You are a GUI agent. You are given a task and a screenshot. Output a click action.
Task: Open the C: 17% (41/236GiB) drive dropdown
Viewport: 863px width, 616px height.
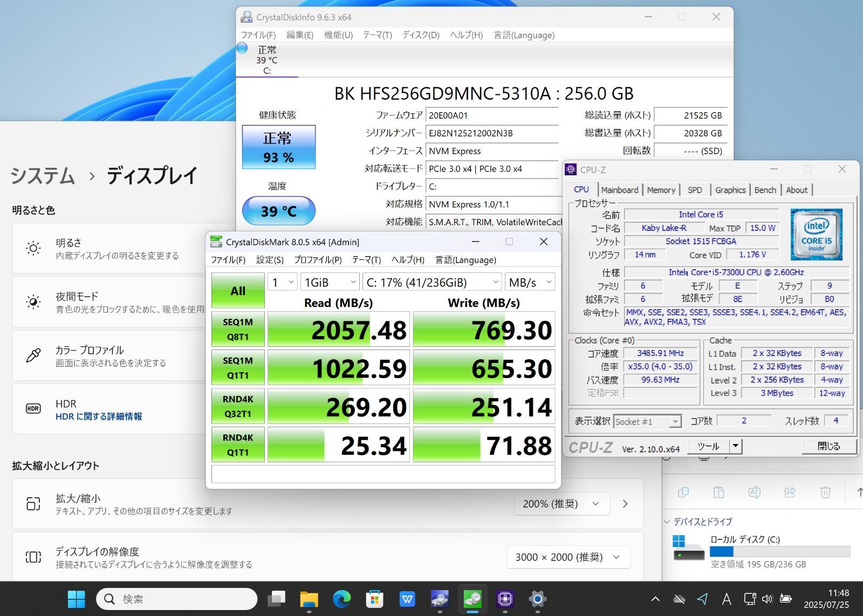433,282
